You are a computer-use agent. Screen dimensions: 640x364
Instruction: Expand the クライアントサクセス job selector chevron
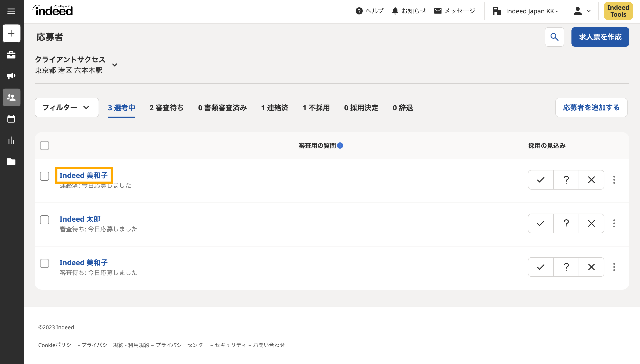(115, 65)
